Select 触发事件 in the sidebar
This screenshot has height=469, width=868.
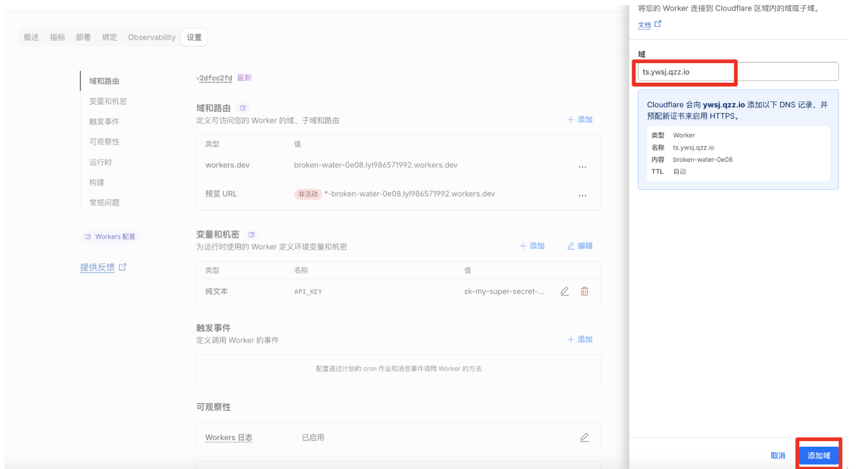tap(104, 121)
